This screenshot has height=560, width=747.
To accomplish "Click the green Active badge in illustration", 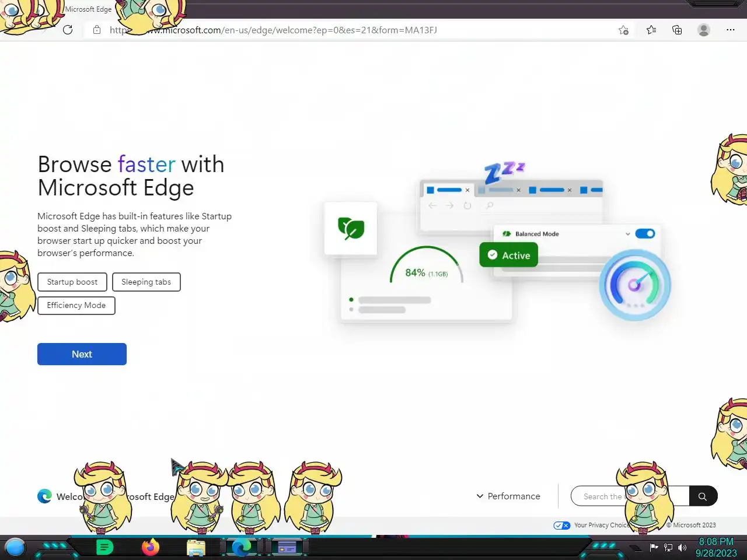I will point(508,255).
